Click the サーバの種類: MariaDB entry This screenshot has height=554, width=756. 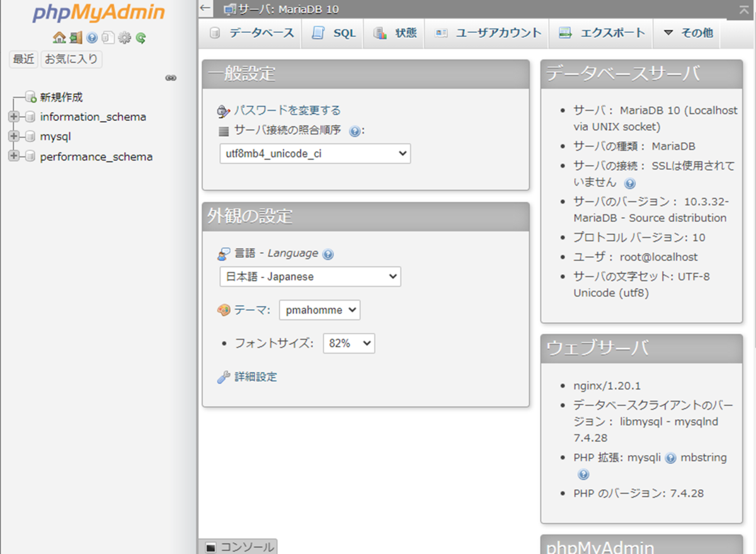coord(634,146)
